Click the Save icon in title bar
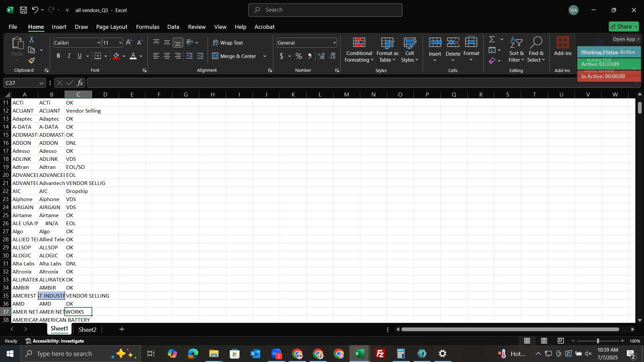644x362 pixels. (23, 10)
